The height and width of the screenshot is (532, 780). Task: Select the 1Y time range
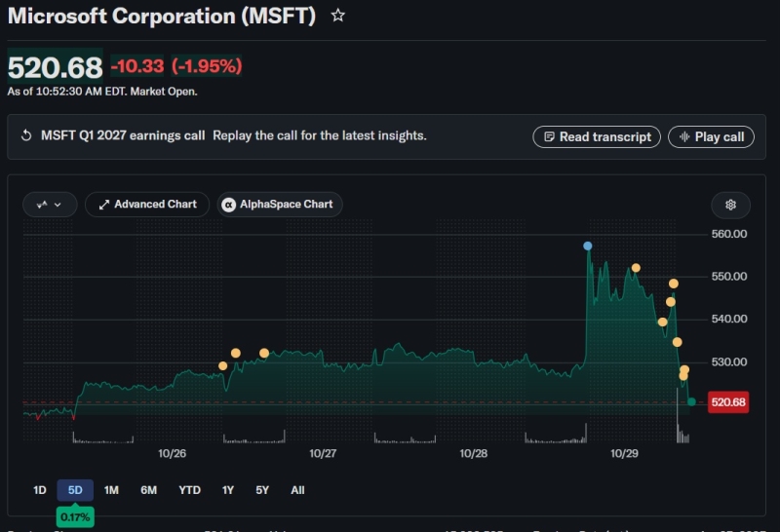click(x=228, y=490)
